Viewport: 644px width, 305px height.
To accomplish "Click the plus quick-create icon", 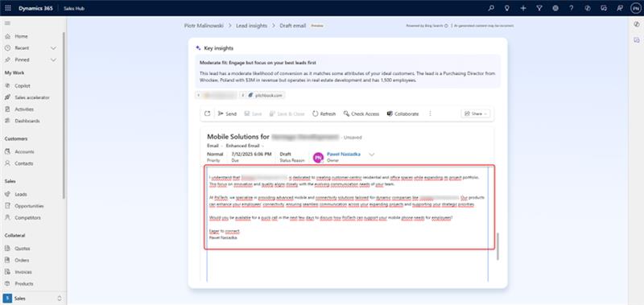I will [523, 8].
